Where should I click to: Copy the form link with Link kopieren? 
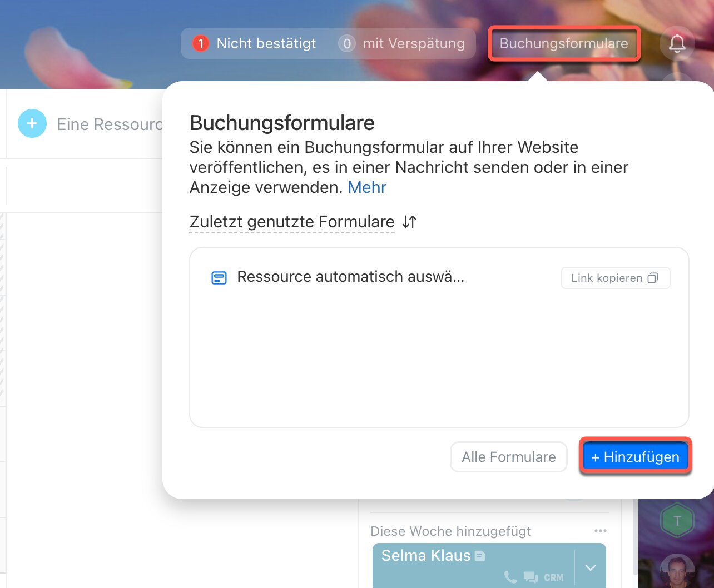(616, 278)
